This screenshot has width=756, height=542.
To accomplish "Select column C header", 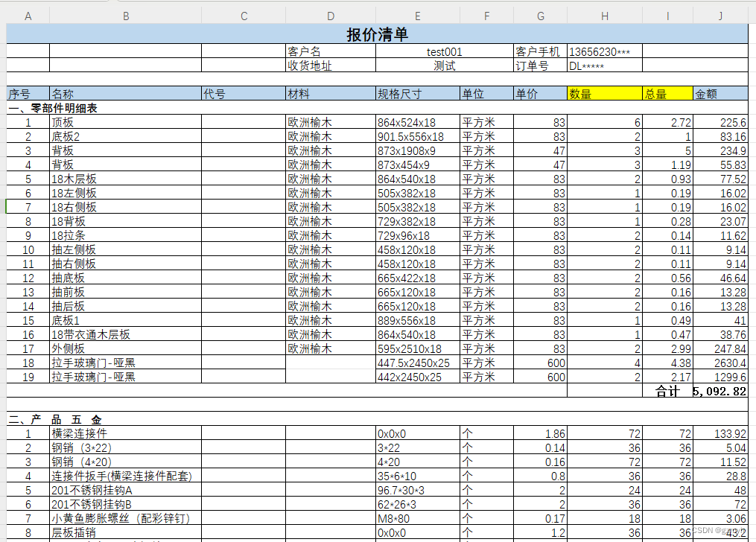I will pos(244,16).
